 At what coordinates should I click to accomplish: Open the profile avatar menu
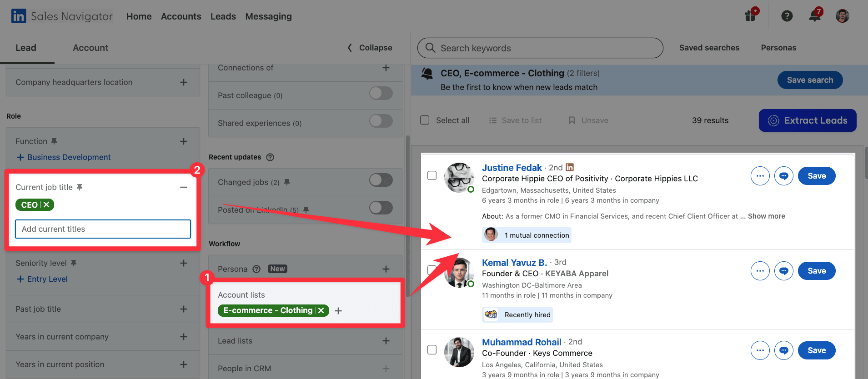843,16
